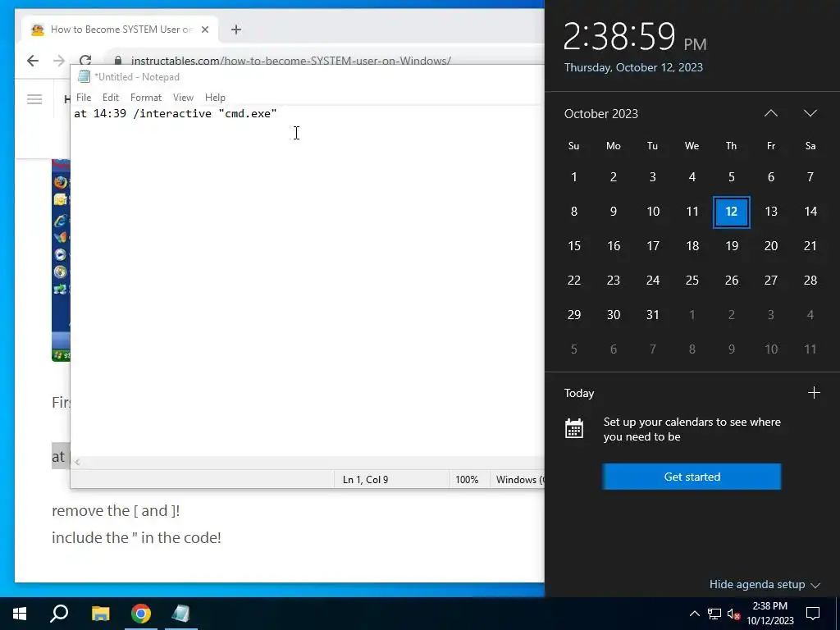Select October 1 in calendar

coord(573,177)
